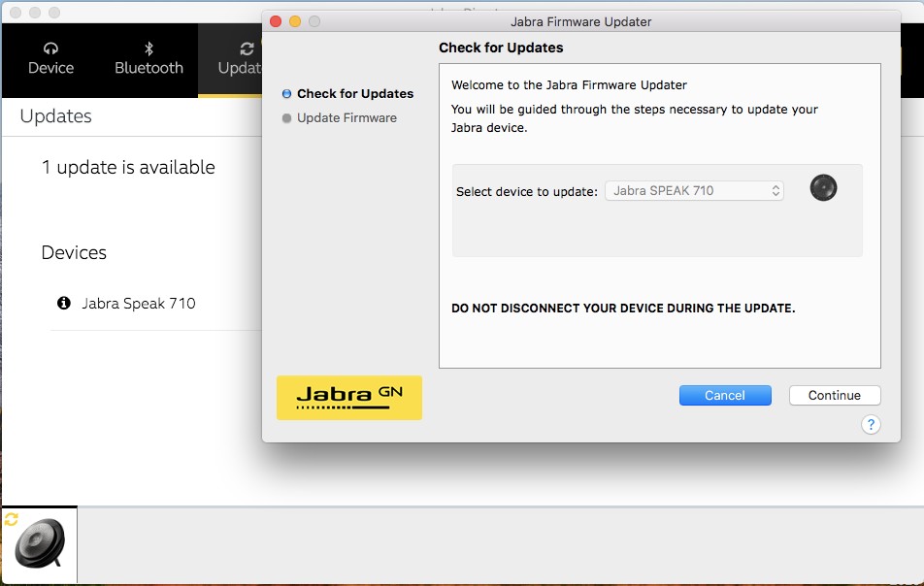The height and width of the screenshot is (586, 924).
Task: Click the '1 update is available' text
Action: click(x=128, y=167)
